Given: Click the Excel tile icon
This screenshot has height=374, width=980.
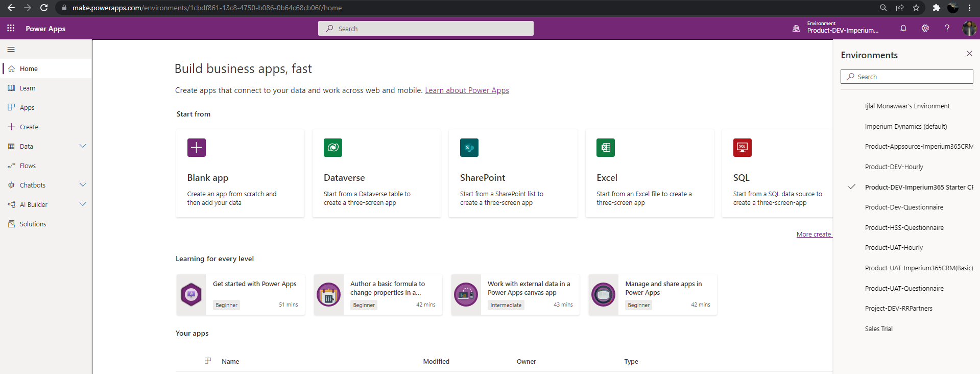Looking at the screenshot, I should point(606,148).
